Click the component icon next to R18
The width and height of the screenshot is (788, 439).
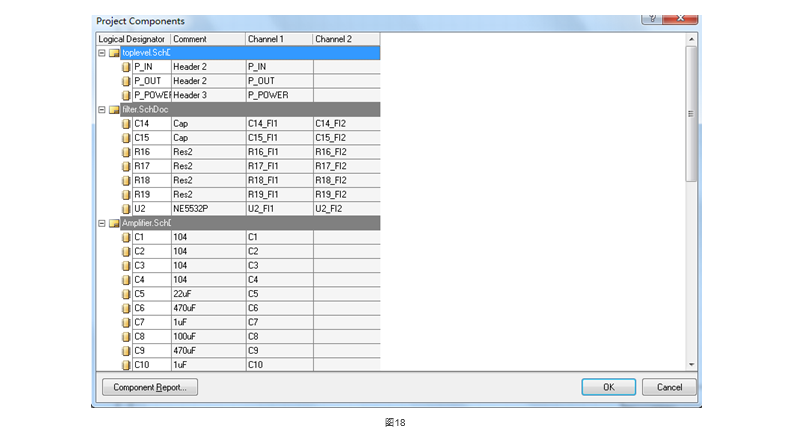[x=127, y=181]
